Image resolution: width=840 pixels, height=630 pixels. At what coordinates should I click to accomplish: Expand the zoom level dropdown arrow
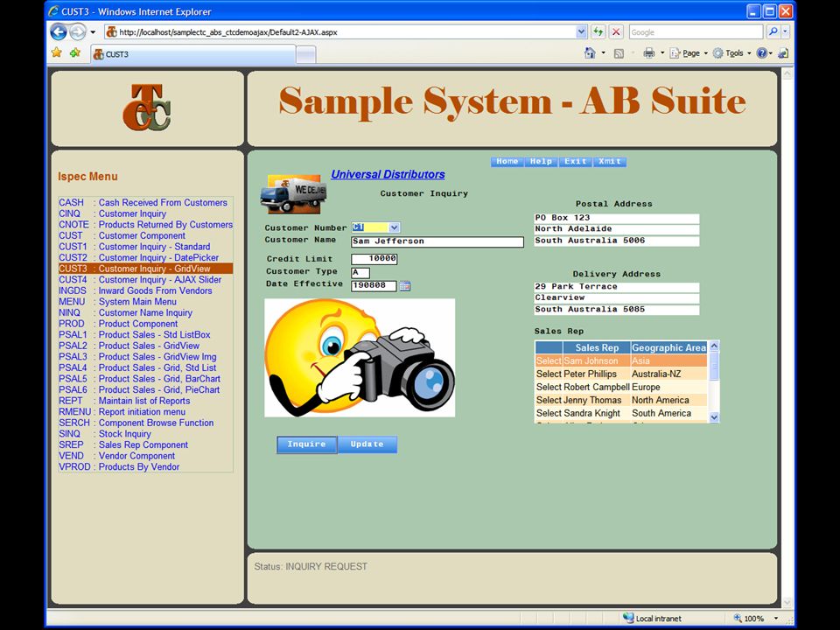[x=776, y=619]
